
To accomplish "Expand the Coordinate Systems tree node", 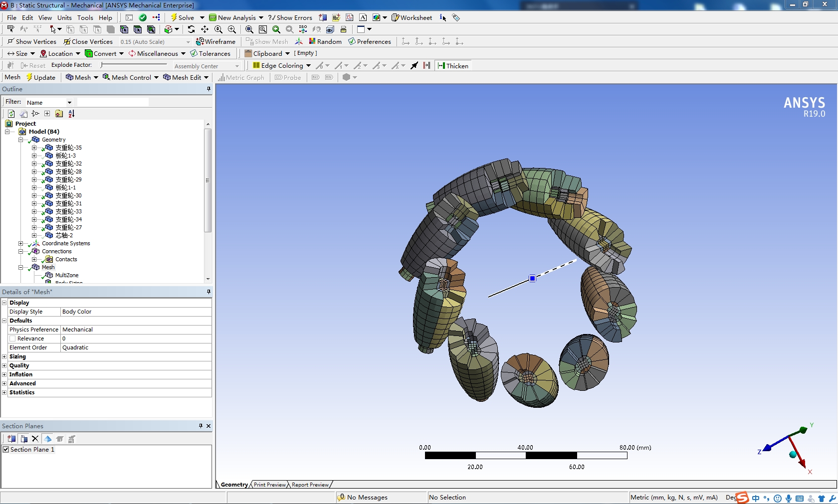I will [x=21, y=244].
